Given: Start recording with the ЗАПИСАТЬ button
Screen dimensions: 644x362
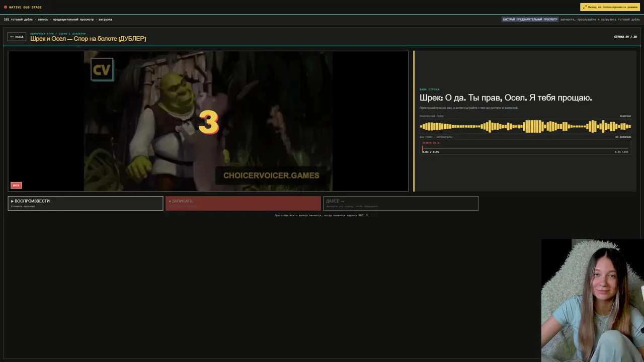Looking at the screenshot, I should tap(243, 203).
